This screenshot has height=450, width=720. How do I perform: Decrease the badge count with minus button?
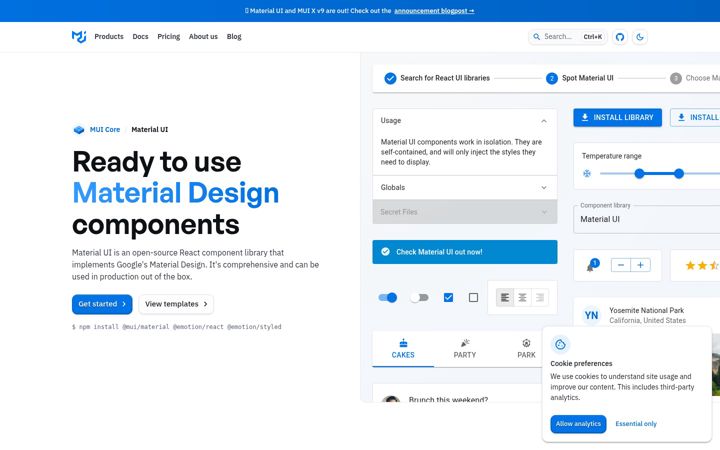(621, 265)
